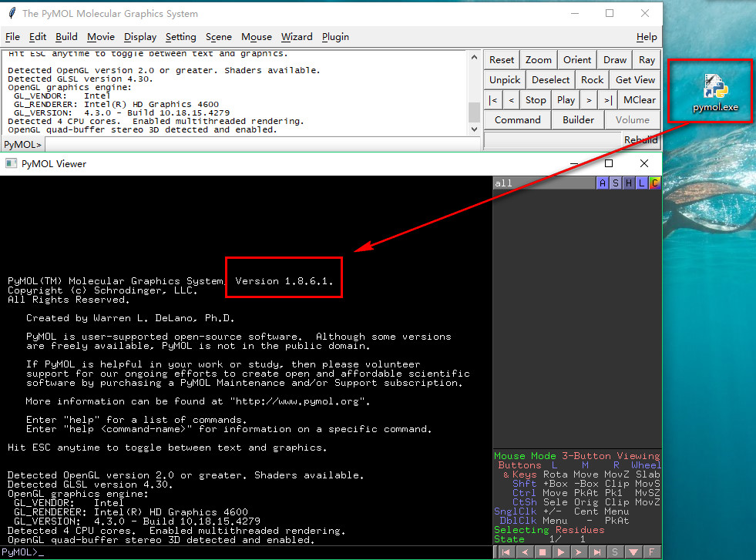The image size is (756, 560).
Task: Click the Draw button
Action: tap(615, 60)
